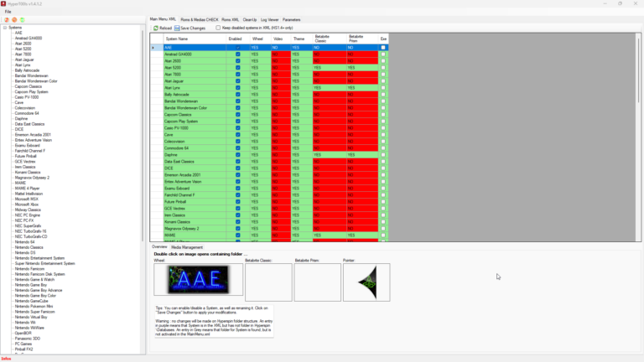Toggle Enabled checkbox for Atari 2600 row
This screenshot has width=644, height=362.
(x=238, y=60)
